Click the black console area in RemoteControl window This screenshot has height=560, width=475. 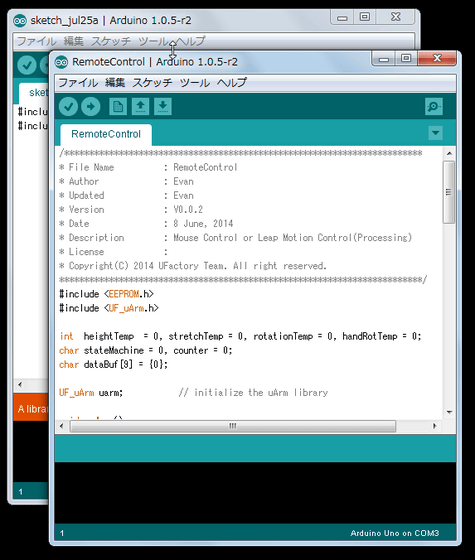click(255, 493)
